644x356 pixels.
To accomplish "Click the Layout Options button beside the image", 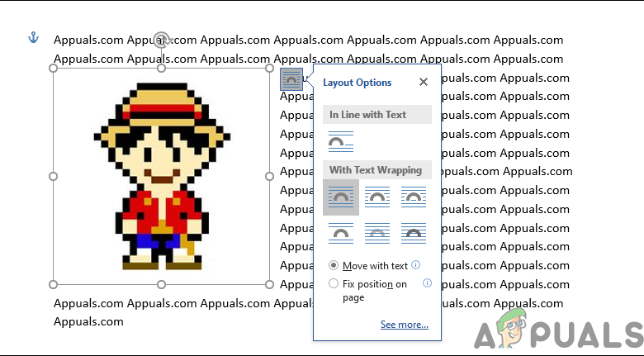I will pos(291,79).
